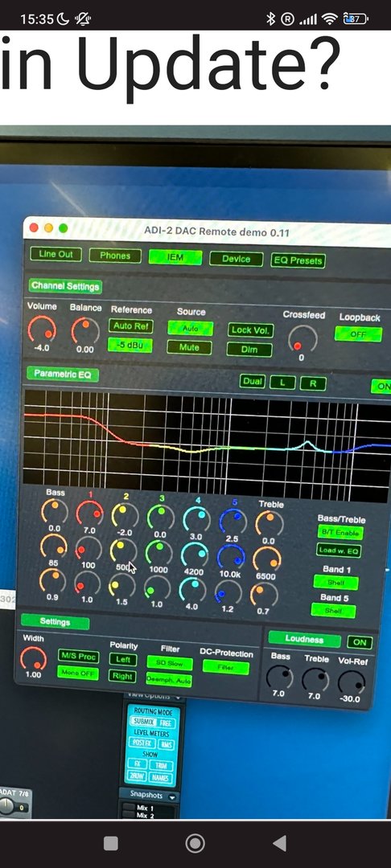This screenshot has height=868, width=391.
Task: Tap the Wi-Fi icon in the status bar
Action: click(330, 19)
